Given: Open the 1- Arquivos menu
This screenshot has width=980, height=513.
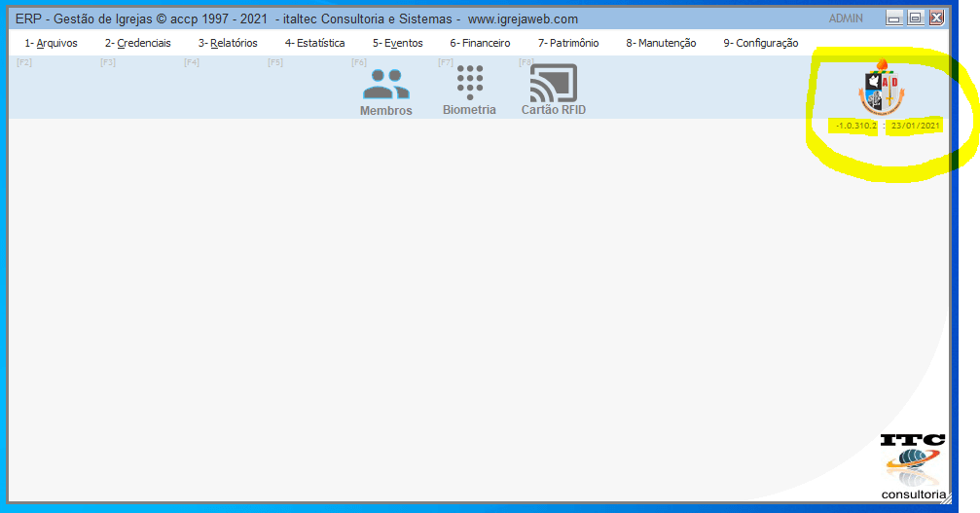Looking at the screenshot, I should coord(51,43).
